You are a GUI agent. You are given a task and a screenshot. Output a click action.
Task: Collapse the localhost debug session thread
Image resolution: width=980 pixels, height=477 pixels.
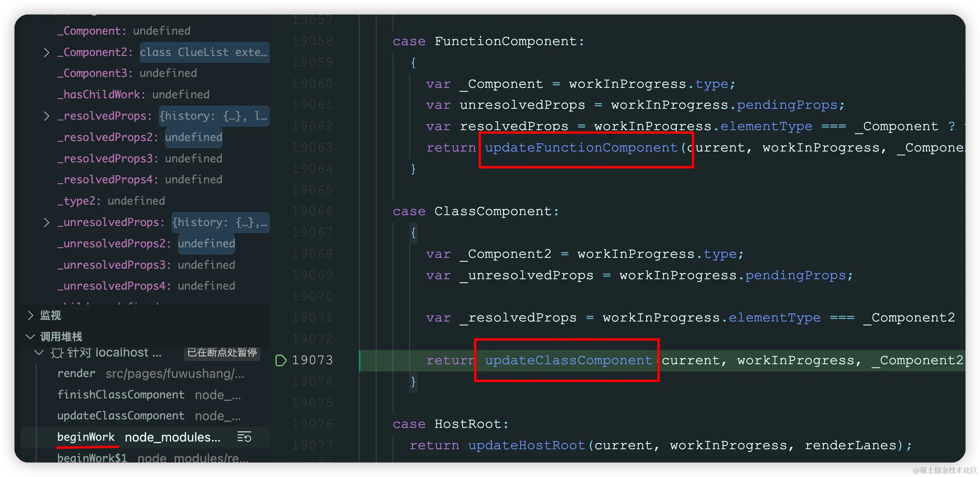pyautogui.click(x=39, y=353)
